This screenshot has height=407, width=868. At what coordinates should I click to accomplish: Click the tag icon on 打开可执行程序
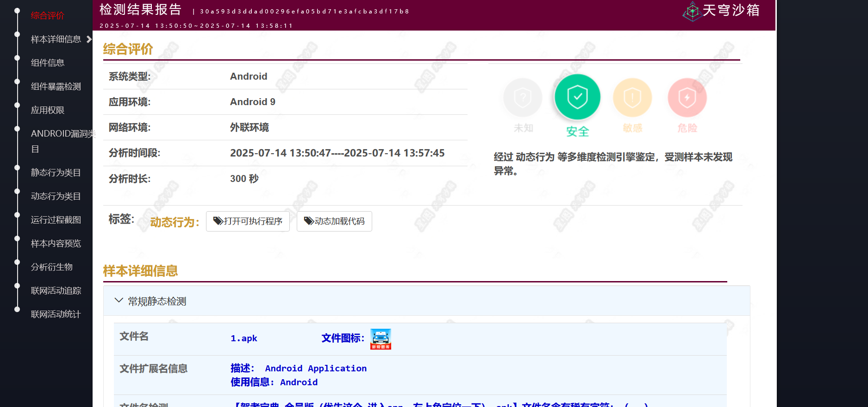click(x=218, y=221)
